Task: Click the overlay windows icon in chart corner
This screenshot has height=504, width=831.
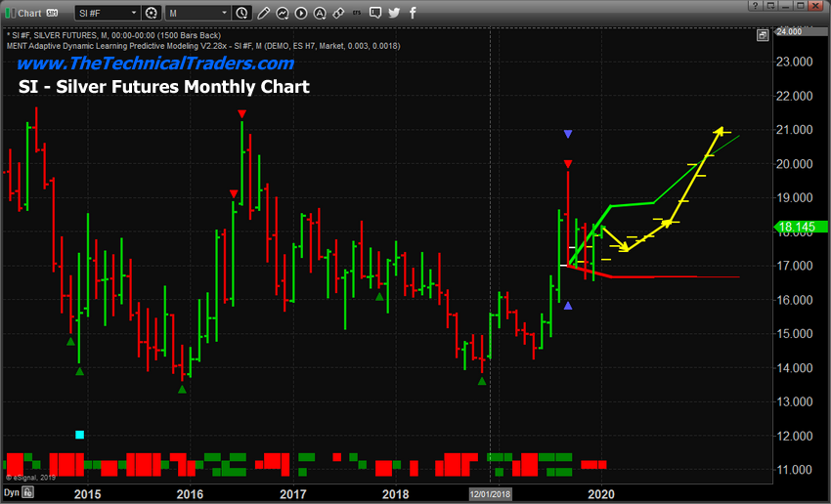Action: coord(763,35)
